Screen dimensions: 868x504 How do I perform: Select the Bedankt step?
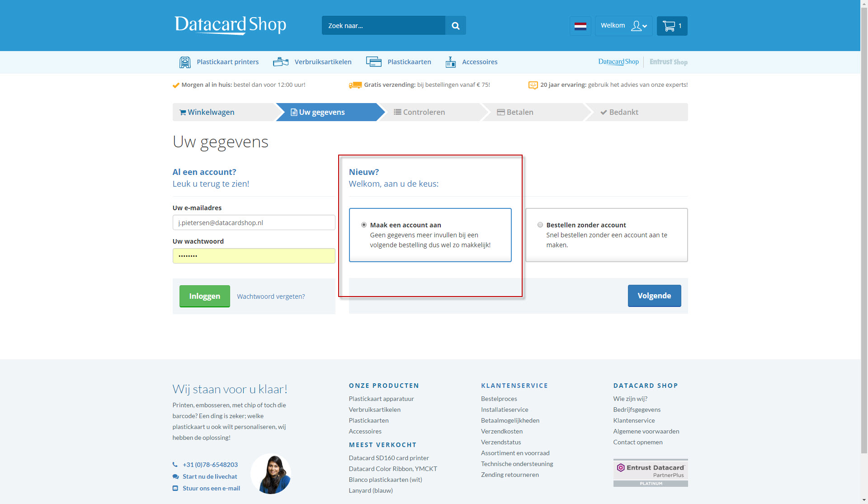coord(637,112)
